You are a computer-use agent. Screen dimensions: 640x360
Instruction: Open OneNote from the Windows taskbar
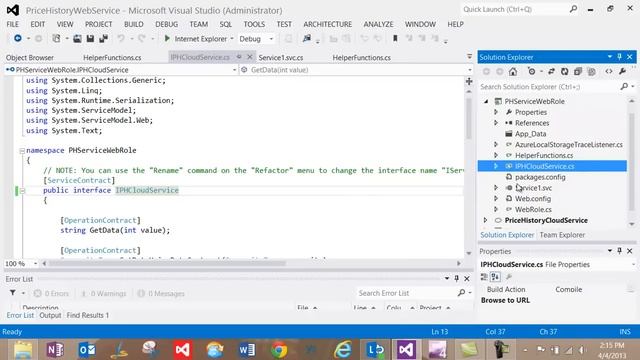pos(55,350)
